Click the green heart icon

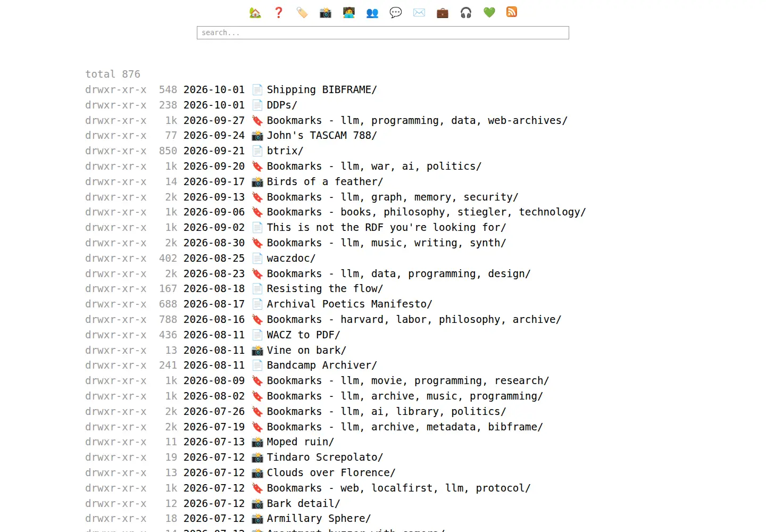(489, 12)
